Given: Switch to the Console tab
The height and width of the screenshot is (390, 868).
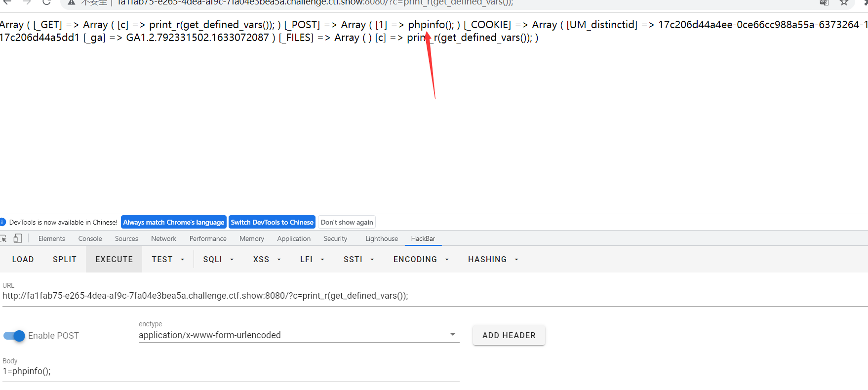Looking at the screenshot, I should pos(90,238).
